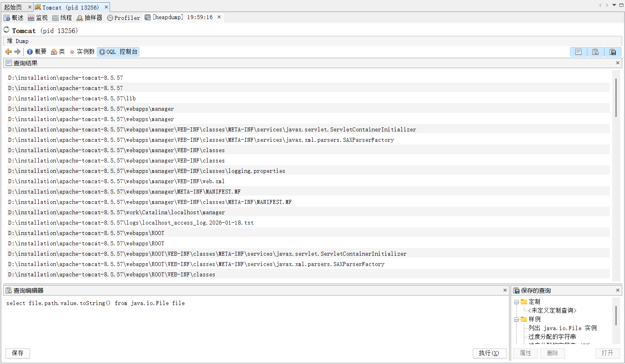Close the 查询结果 panel
Image resolution: width=625 pixels, height=364 pixels.
[x=618, y=63]
